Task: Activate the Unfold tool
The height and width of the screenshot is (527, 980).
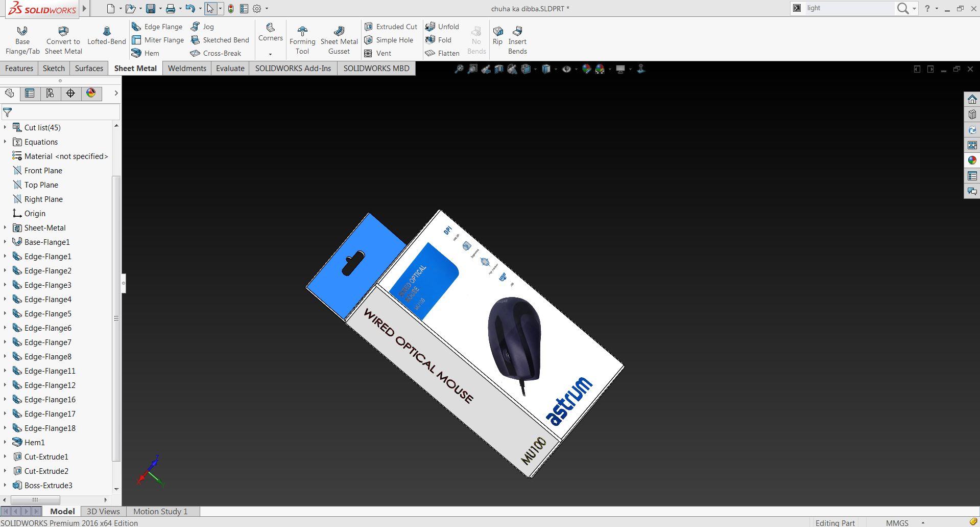Action: (442, 27)
